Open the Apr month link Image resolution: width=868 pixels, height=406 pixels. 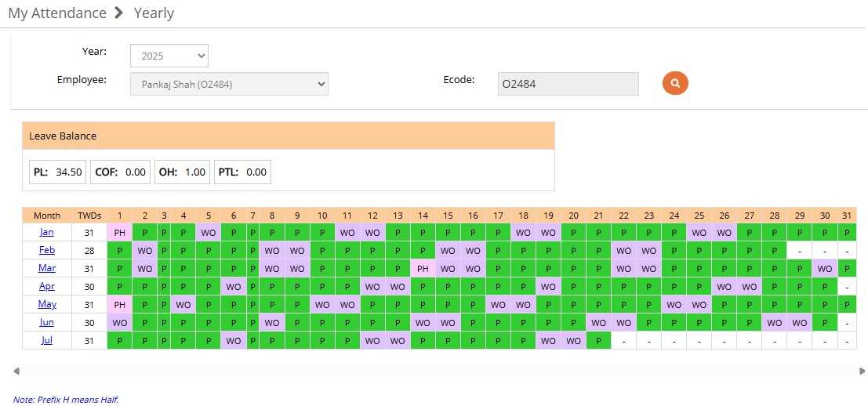(47, 286)
